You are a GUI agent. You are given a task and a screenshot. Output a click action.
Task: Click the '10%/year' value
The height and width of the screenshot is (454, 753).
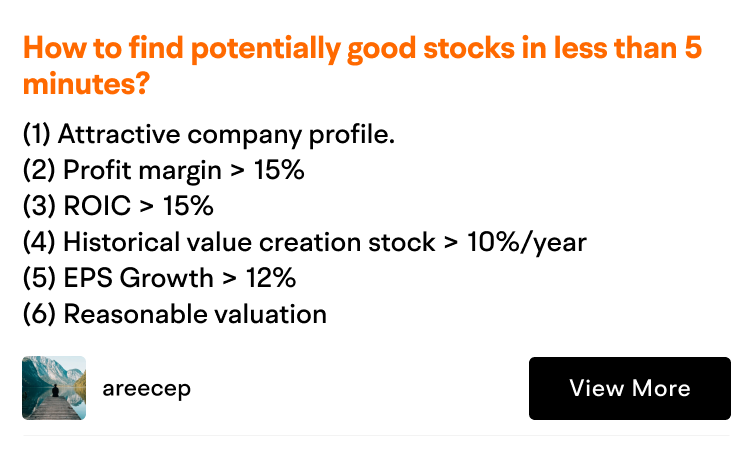[x=527, y=242]
